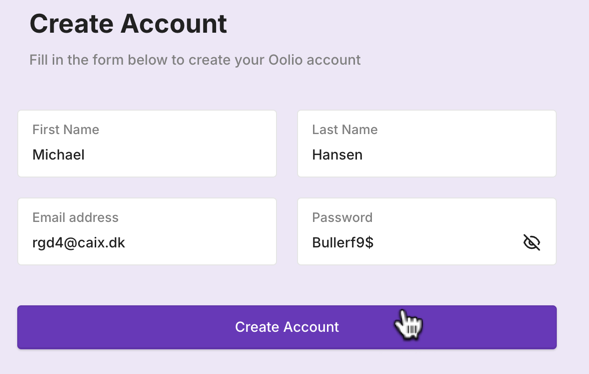Screen dimensions: 589x374
Task: Toggle password visibility with the crossed-eye icon
Action: click(532, 243)
